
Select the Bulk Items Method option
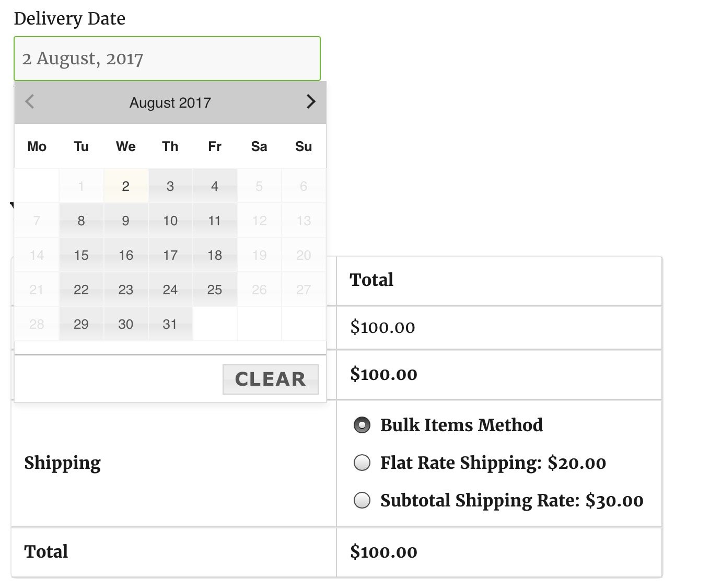tap(362, 425)
